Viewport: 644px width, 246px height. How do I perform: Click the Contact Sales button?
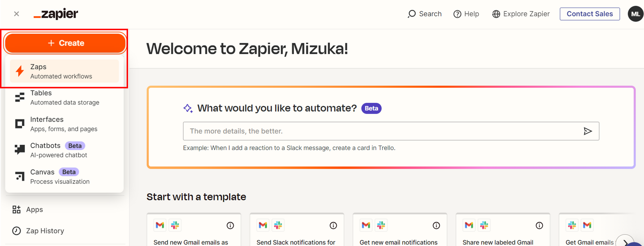[590, 14]
